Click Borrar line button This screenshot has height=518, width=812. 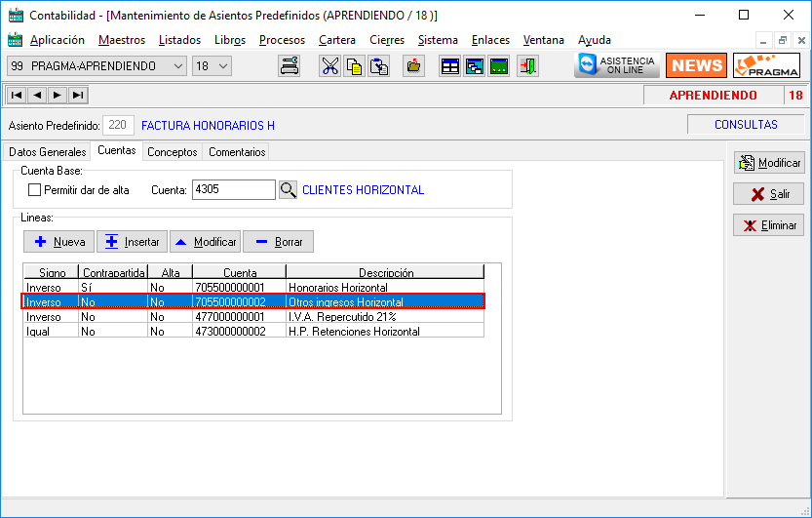coord(278,241)
